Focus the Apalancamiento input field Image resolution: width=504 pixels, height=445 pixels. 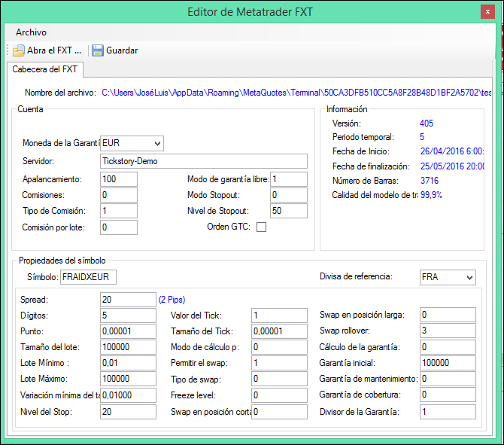[118, 179]
